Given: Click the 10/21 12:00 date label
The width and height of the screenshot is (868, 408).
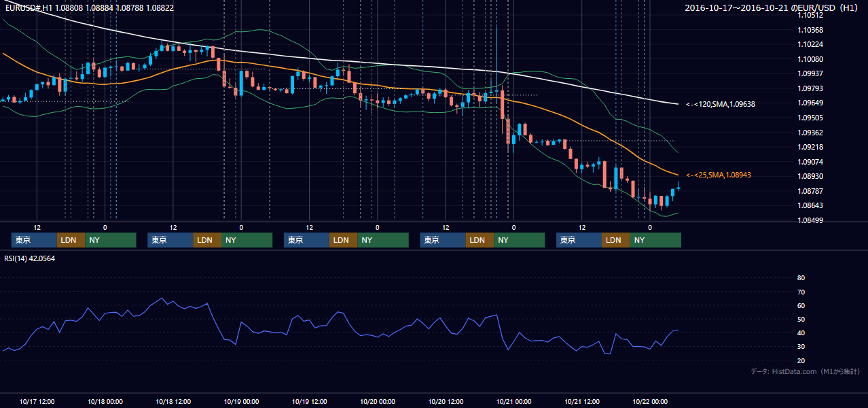Looking at the screenshot, I should pos(582,401).
